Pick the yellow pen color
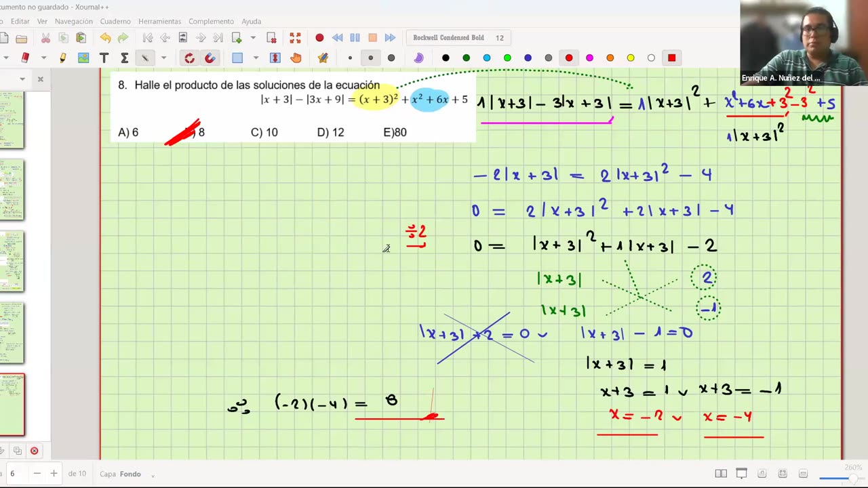Screen dimensions: 868x488 631,58
